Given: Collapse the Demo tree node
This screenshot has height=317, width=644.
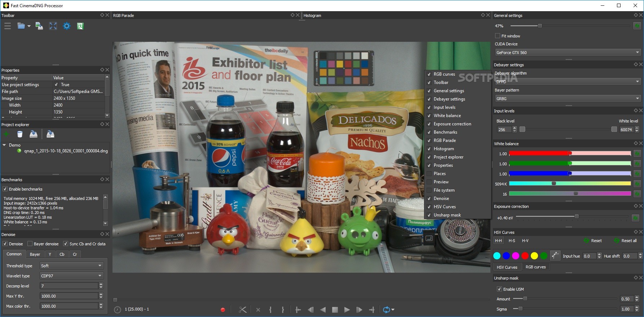Looking at the screenshot, I should click(x=4, y=145).
